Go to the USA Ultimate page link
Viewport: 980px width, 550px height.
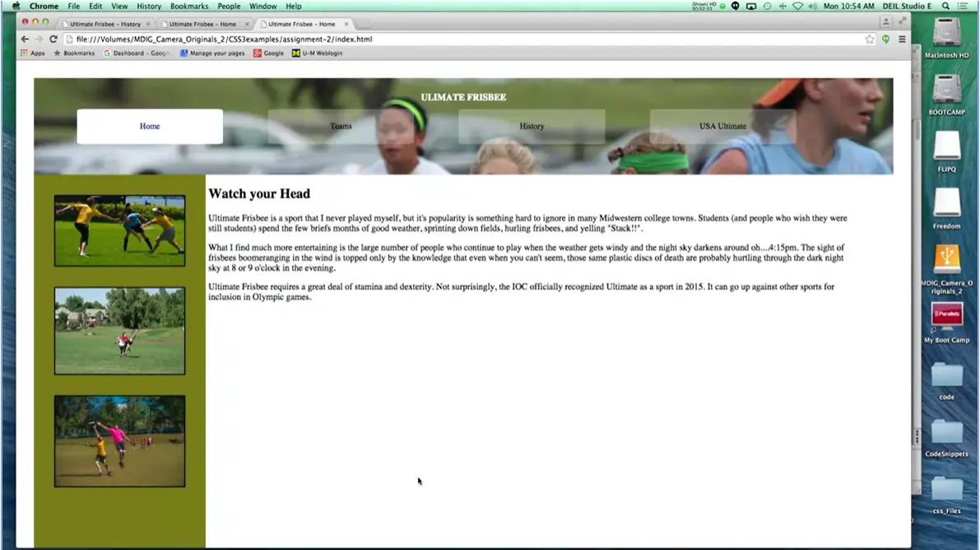click(x=722, y=126)
